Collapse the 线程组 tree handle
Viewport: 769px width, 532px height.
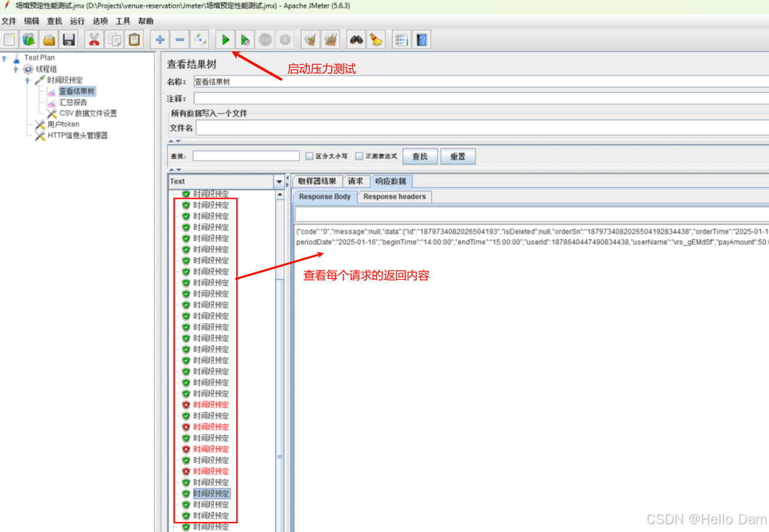pyautogui.click(x=16, y=69)
